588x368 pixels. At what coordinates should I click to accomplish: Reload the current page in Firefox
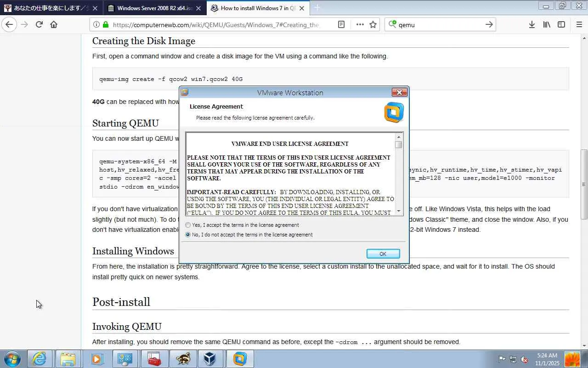(x=39, y=24)
